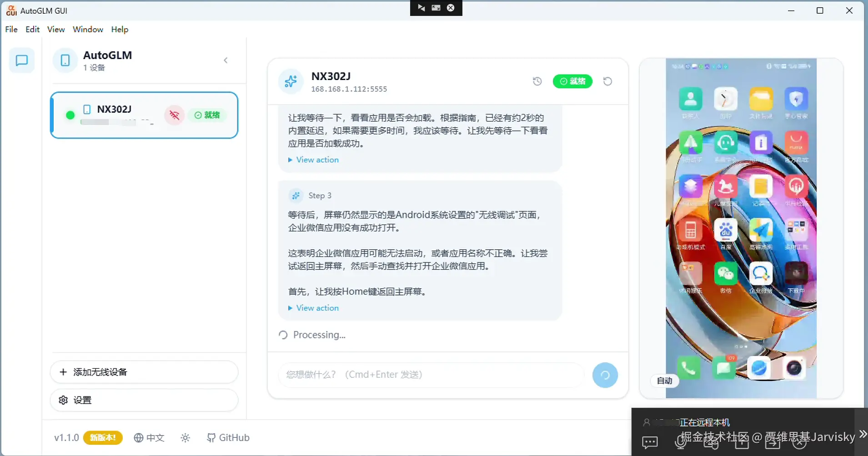Open the chat view in left rail

pyautogui.click(x=22, y=60)
